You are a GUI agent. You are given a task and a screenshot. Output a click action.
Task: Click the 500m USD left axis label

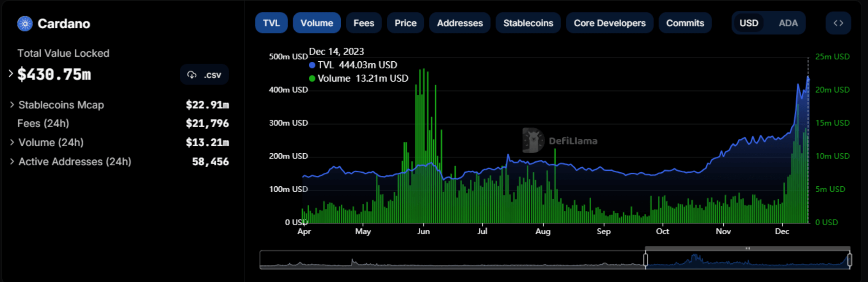click(x=288, y=56)
